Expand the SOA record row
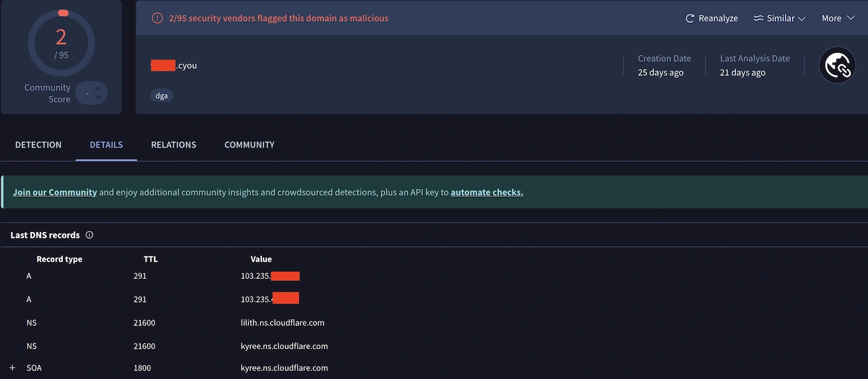Screen dimensions: 868x379 [12, 368]
